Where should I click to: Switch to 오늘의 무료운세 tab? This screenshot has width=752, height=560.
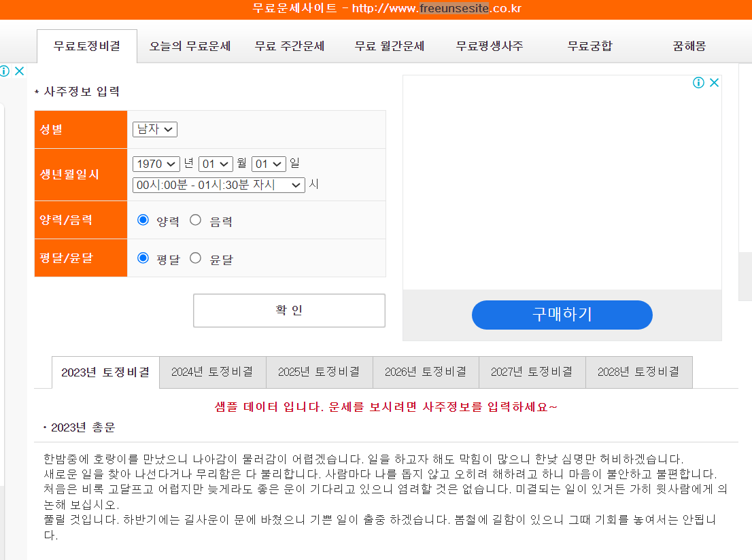(190, 46)
